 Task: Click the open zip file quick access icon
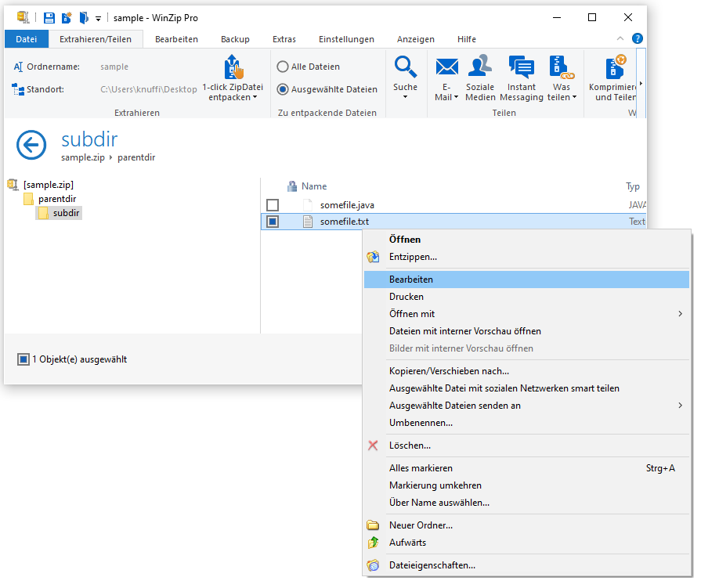click(84, 18)
